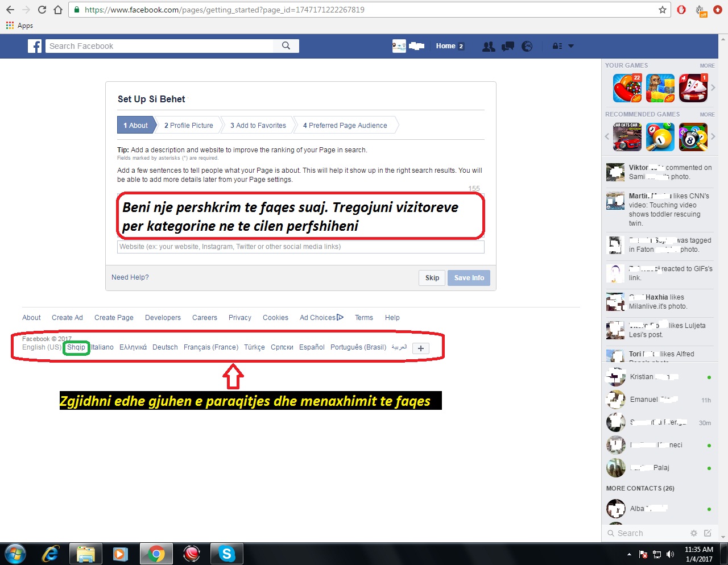Open the Create Page footer link
Viewport: 728px width, 565px height.
click(114, 318)
